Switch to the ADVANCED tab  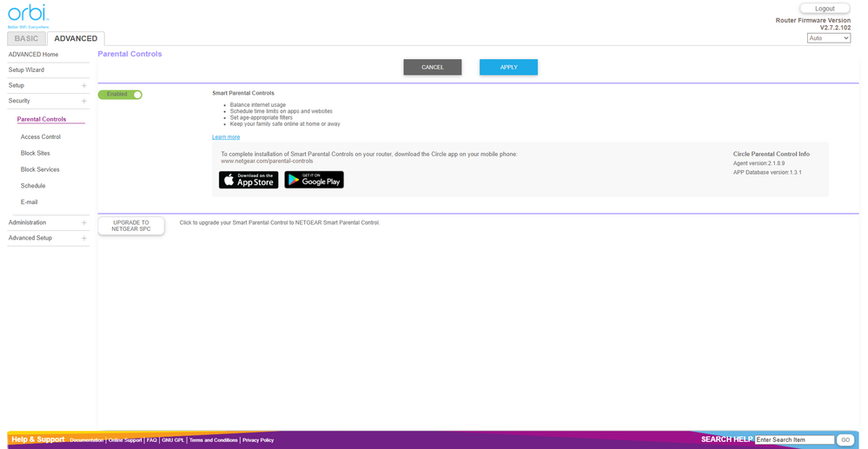[76, 38]
